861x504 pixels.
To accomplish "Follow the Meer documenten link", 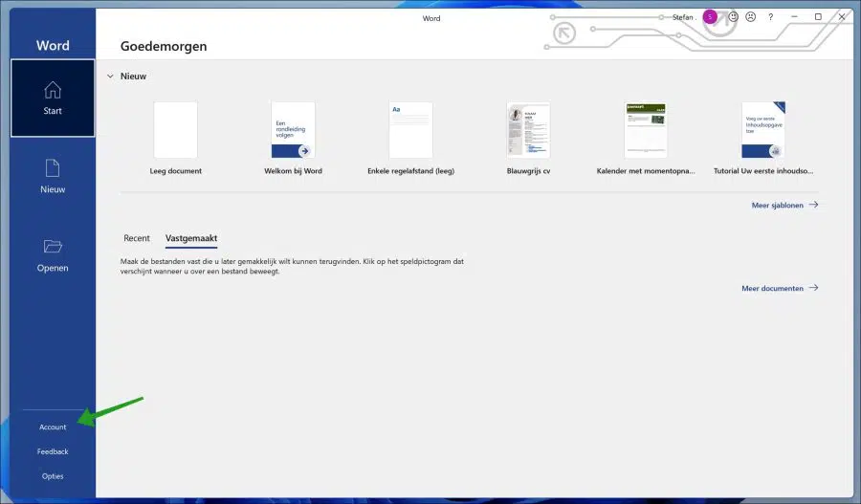I will click(x=780, y=288).
